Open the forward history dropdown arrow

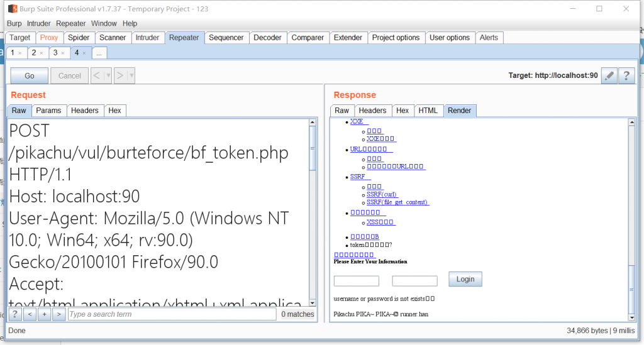[x=131, y=75]
